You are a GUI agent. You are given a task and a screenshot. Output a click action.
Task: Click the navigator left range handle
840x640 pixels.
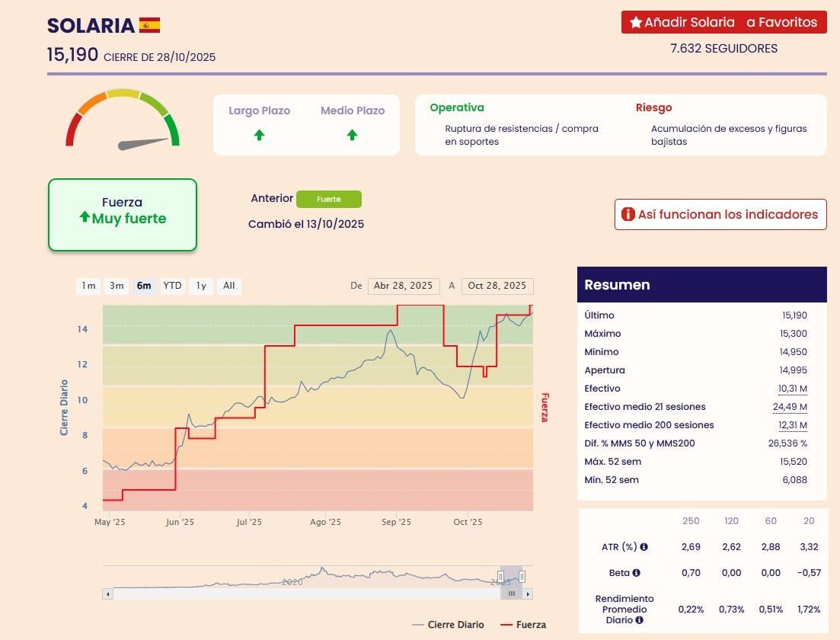[x=500, y=576]
